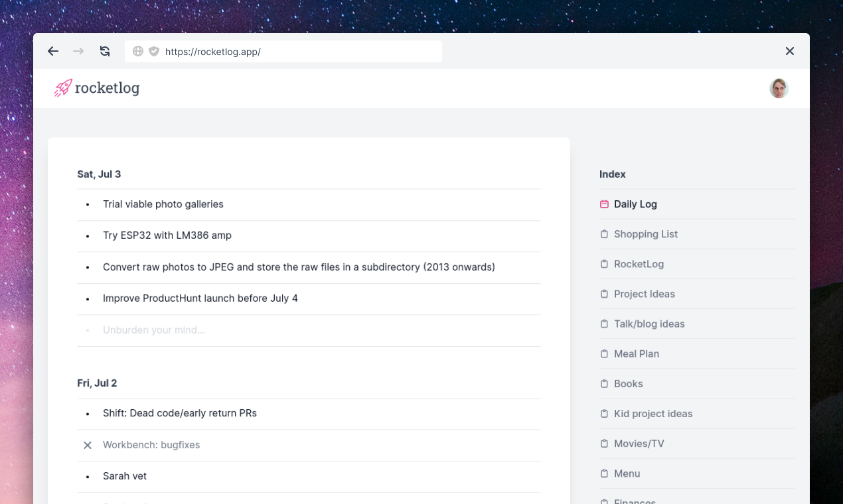Open the Meal Plan list
This screenshot has width=843, height=504.
pos(637,353)
